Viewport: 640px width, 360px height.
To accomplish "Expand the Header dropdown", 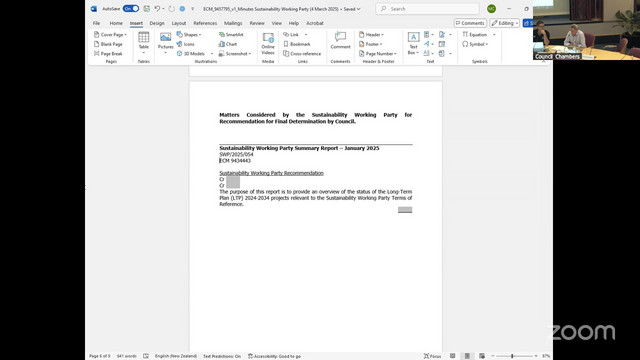I will [x=371, y=35].
